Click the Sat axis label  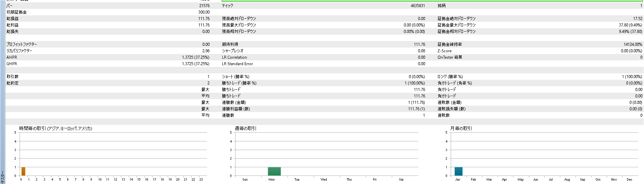401,180
